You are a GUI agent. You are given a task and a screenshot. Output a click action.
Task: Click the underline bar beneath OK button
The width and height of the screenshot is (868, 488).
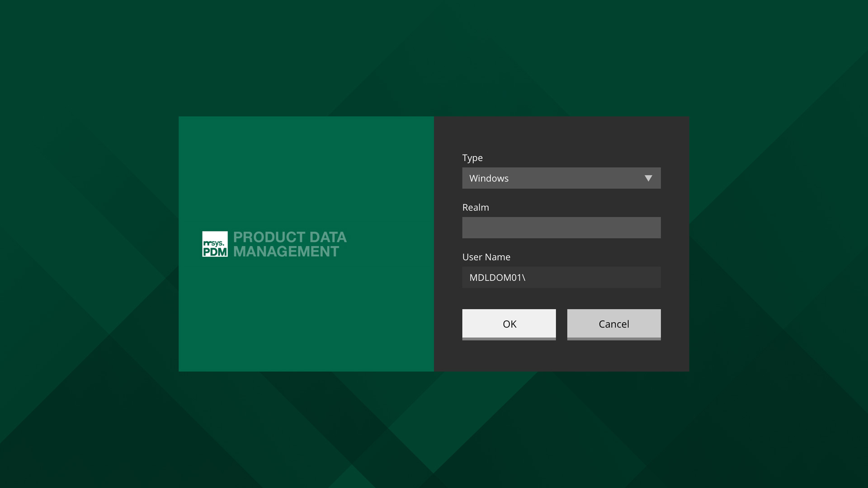pyautogui.click(x=509, y=338)
